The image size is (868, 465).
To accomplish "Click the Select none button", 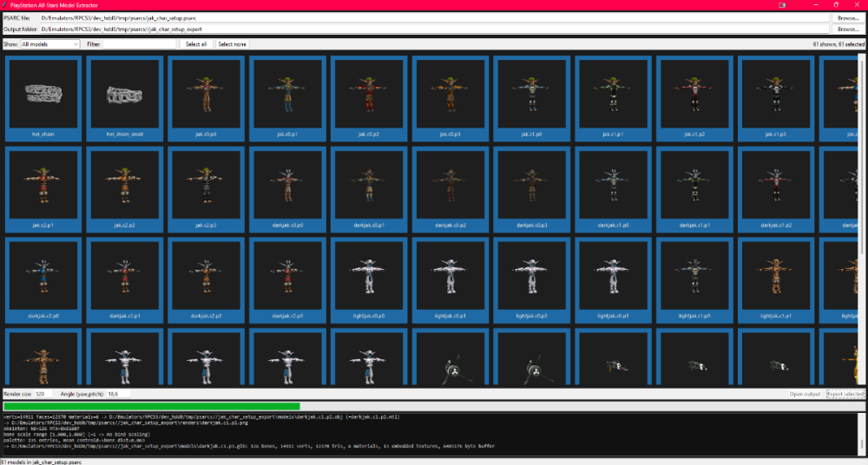I will 233,44.
